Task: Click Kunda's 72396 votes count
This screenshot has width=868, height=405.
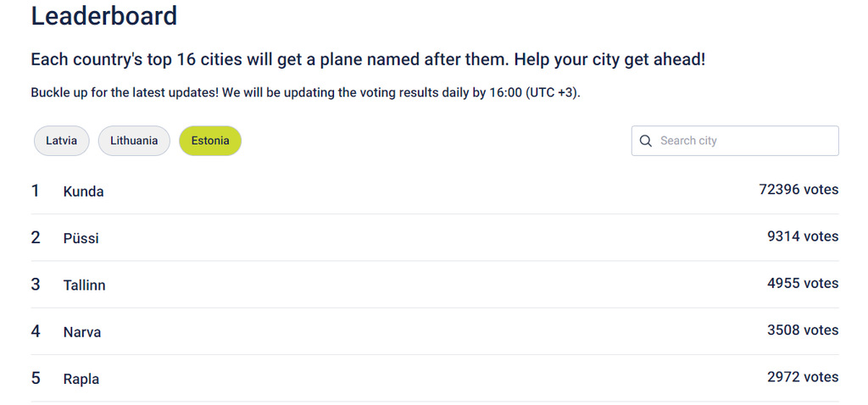Action: [x=798, y=190]
